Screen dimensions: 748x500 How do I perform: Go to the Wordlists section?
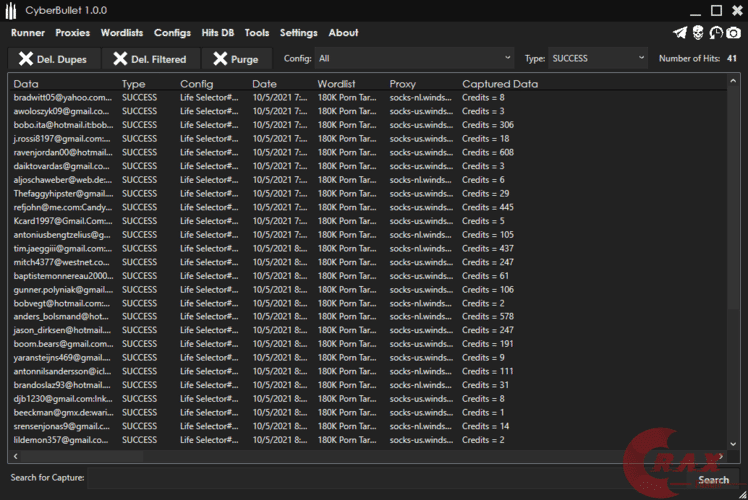(122, 33)
